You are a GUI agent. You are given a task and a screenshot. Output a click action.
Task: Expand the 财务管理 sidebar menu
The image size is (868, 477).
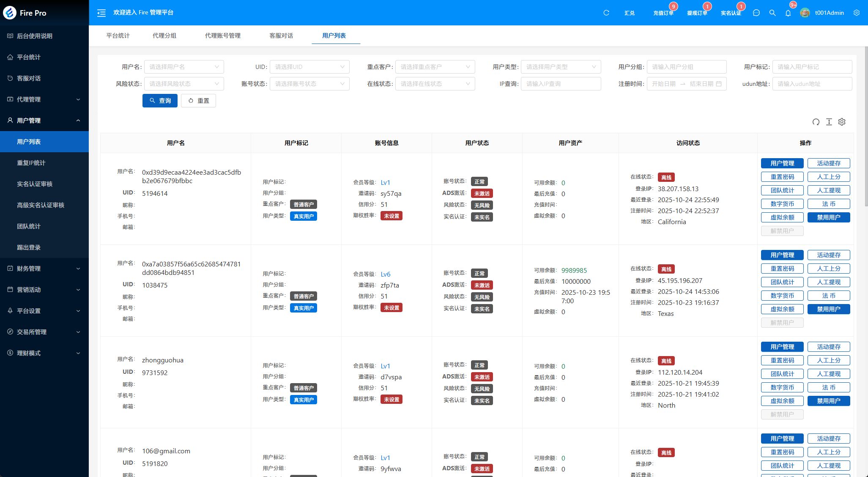(44, 269)
